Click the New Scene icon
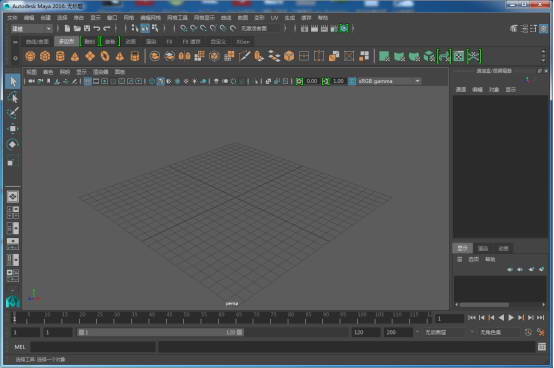554x368 pixels. tap(67, 29)
